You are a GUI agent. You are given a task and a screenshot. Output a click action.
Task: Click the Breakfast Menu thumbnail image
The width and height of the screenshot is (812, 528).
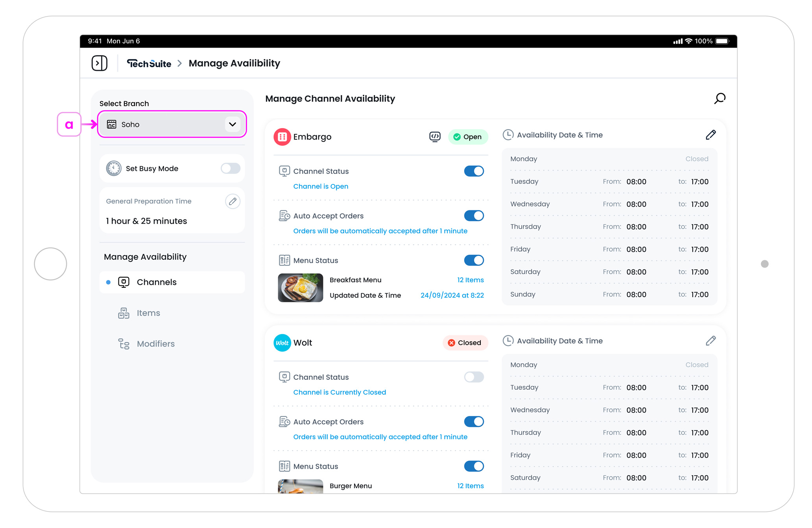[x=300, y=288]
